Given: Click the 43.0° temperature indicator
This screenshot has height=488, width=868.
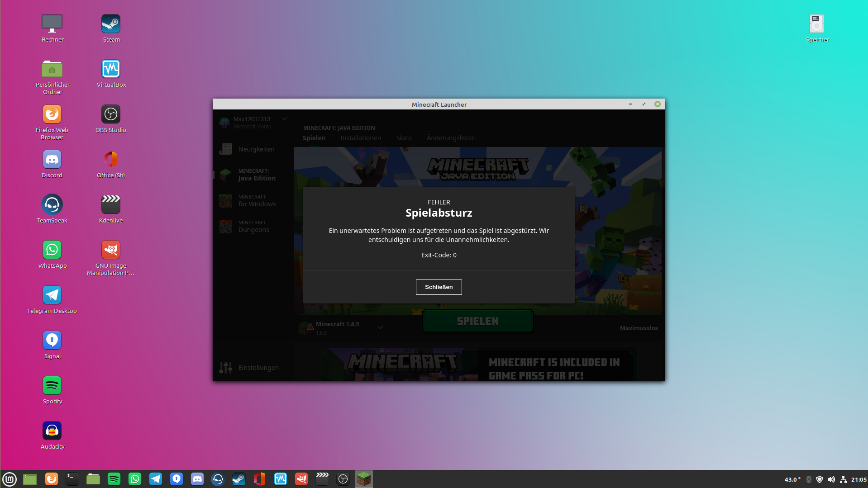Looking at the screenshot, I should coord(792,479).
